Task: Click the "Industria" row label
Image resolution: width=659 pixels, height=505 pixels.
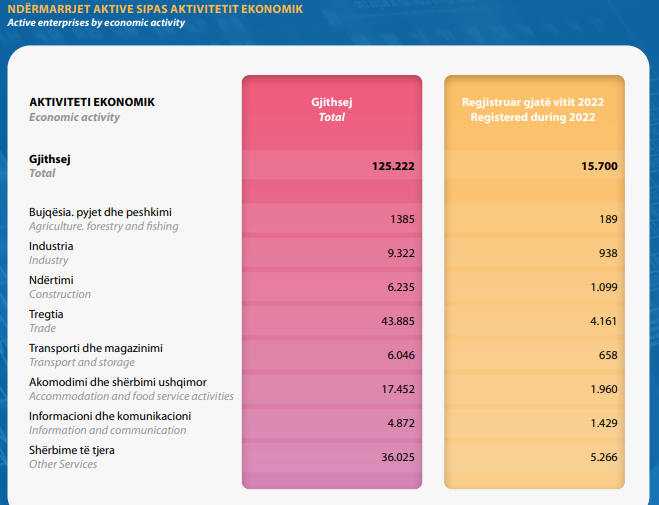Action: [51, 246]
